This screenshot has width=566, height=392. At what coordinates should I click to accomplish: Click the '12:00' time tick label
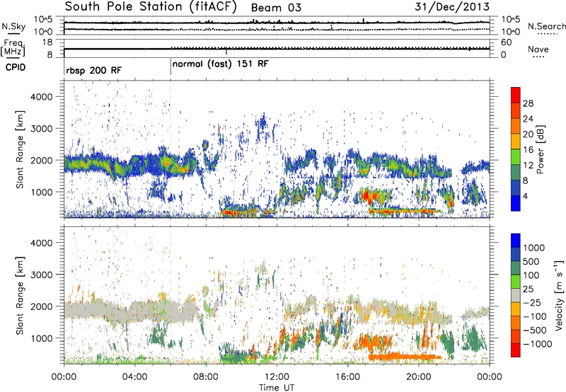pyautogui.click(x=277, y=377)
